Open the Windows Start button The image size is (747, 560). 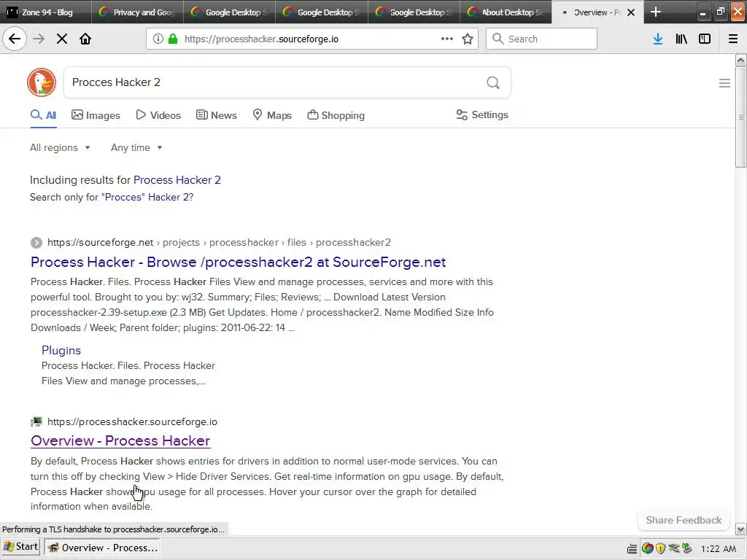20,547
